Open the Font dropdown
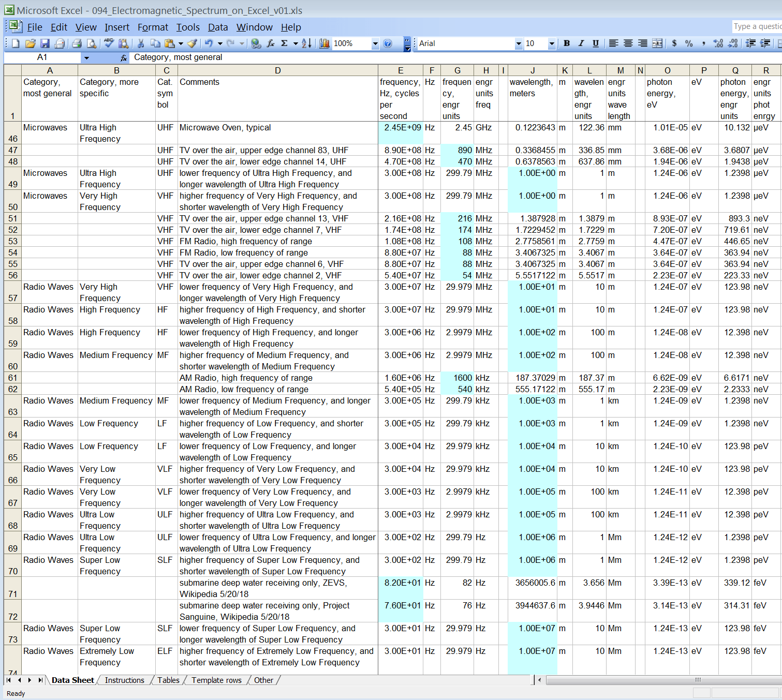The height and width of the screenshot is (700, 782). tap(519, 43)
